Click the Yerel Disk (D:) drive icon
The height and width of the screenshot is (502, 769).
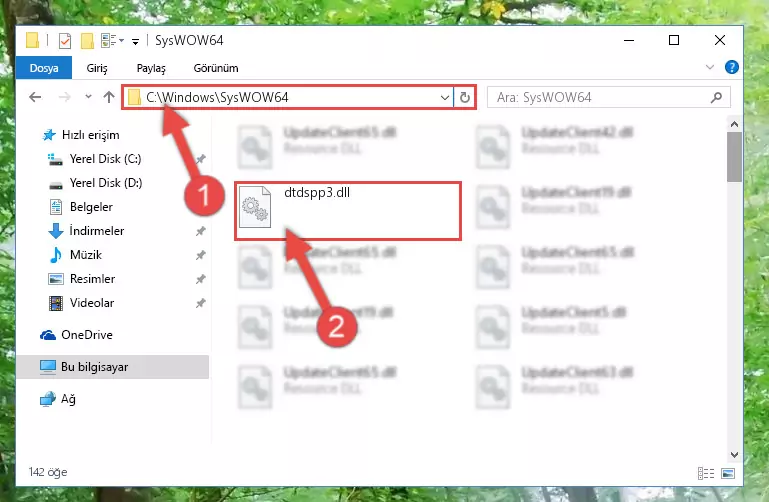(56, 185)
